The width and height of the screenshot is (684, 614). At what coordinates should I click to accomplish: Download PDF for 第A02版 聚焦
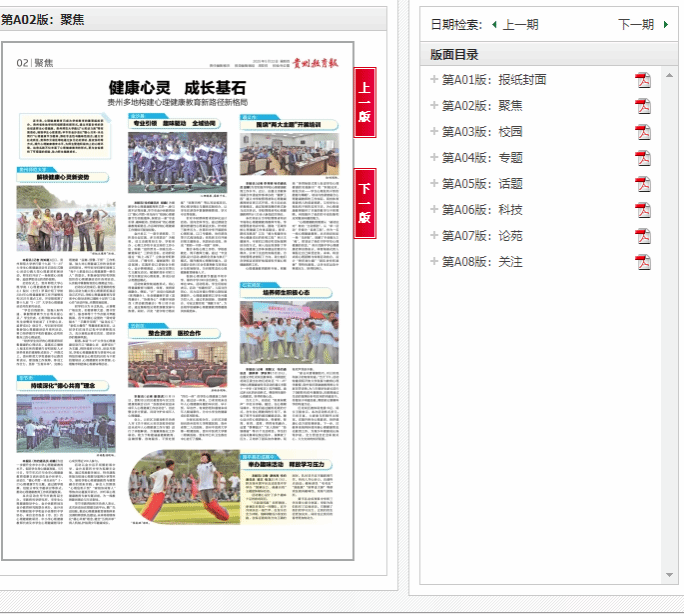pos(643,106)
